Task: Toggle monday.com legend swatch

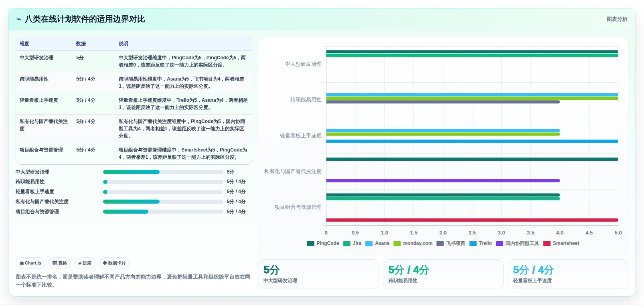Action: [x=397, y=244]
